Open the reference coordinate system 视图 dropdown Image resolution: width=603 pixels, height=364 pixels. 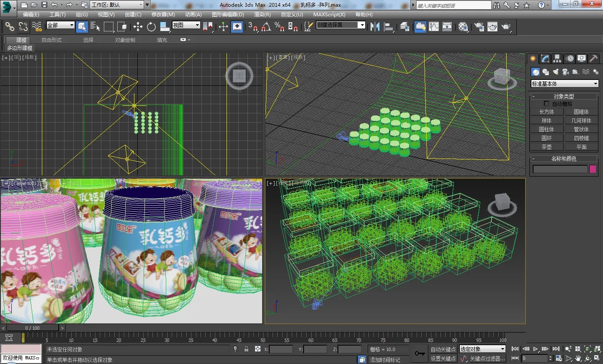(186, 25)
